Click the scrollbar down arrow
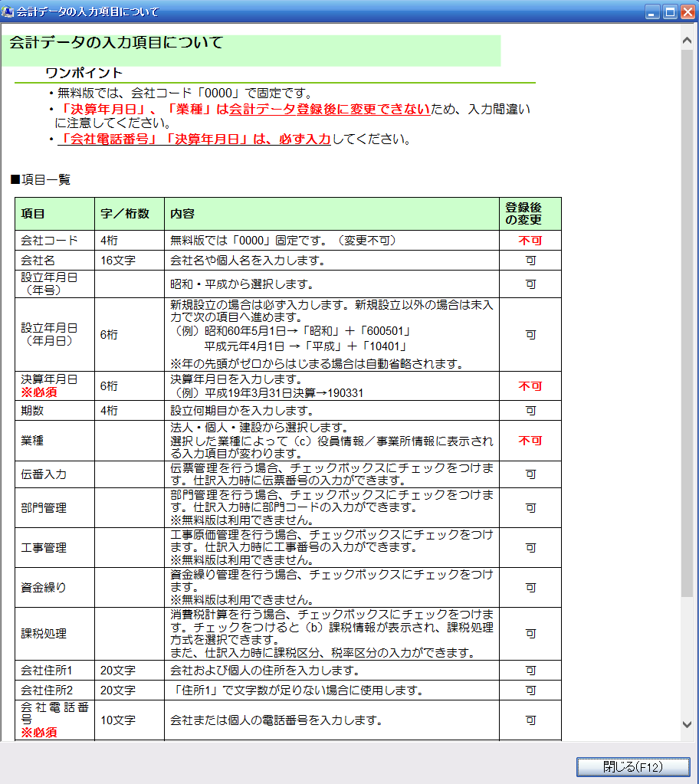Image resolution: width=699 pixels, height=784 pixels. 687,723
